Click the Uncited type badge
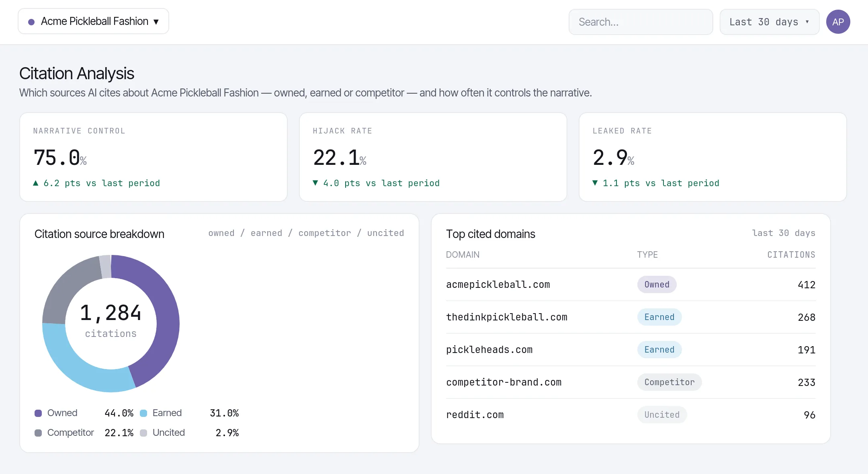 662,415
